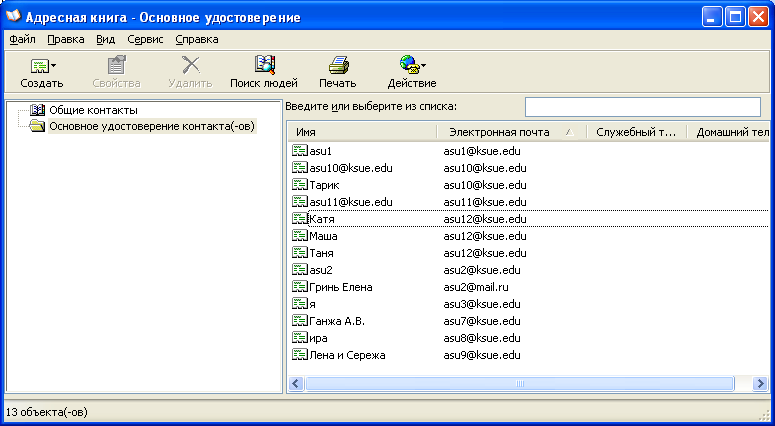This screenshot has height=426, width=775.
Task: Open the Действие dropdown arrow
Action: tap(424, 65)
